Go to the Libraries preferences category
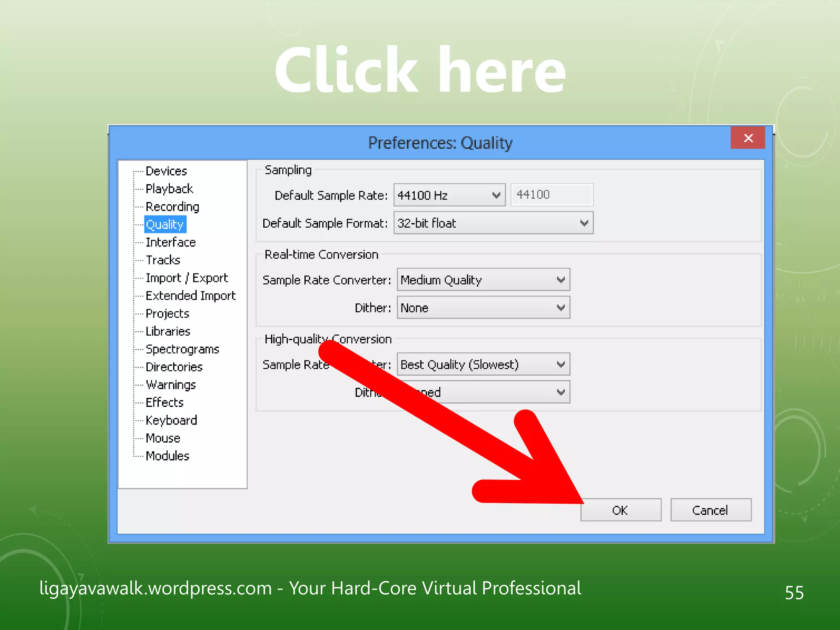 (168, 331)
